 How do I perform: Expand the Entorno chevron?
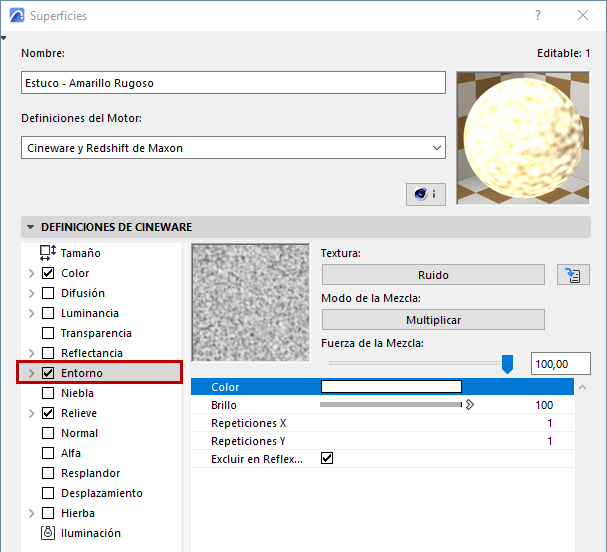pyautogui.click(x=32, y=373)
